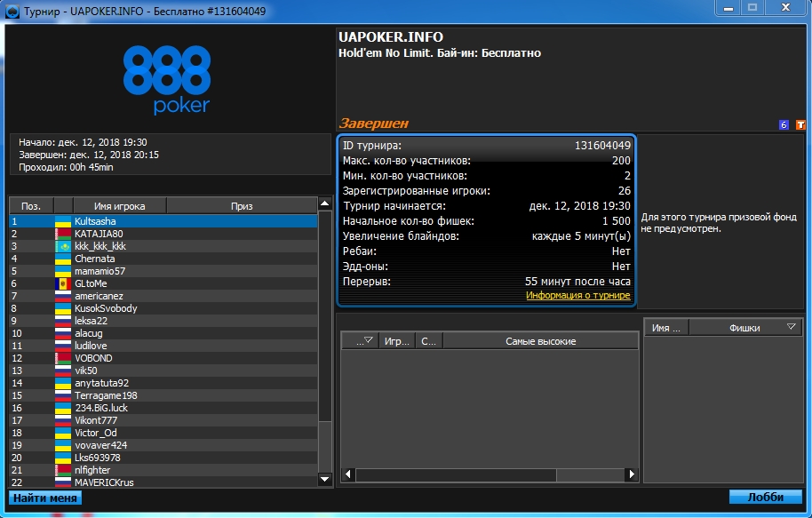The height and width of the screenshot is (518, 812).
Task: Click the flag icon next to GLtoMe
Action: tap(63, 283)
